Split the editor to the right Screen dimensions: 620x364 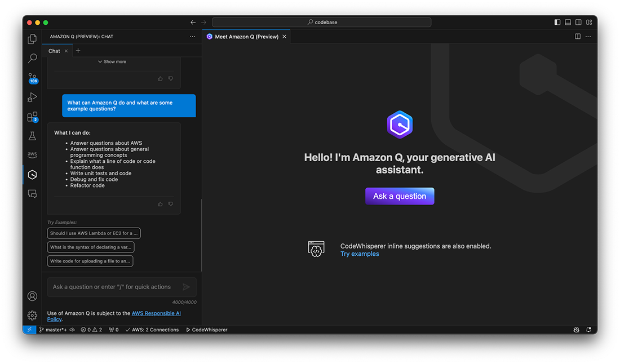pyautogui.click(x=578, y=37)
